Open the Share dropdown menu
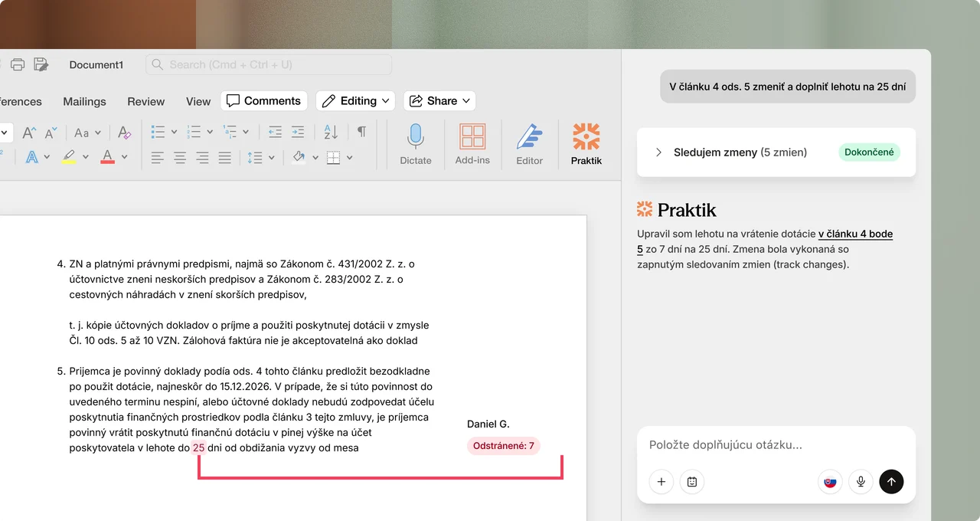Viewport: 980px width, 521px height. point(439,101)
